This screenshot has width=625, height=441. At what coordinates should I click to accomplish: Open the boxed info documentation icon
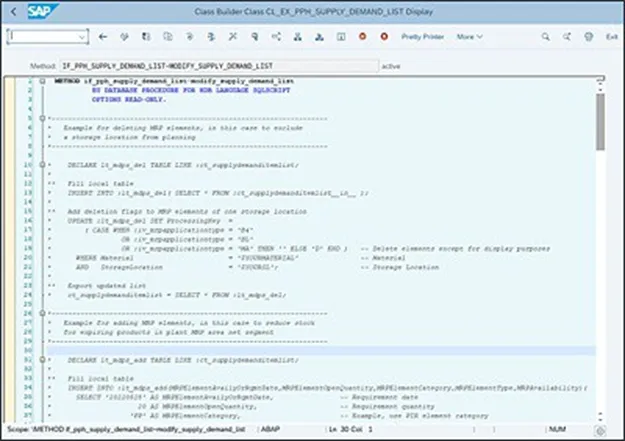click(x=341, y=37)
